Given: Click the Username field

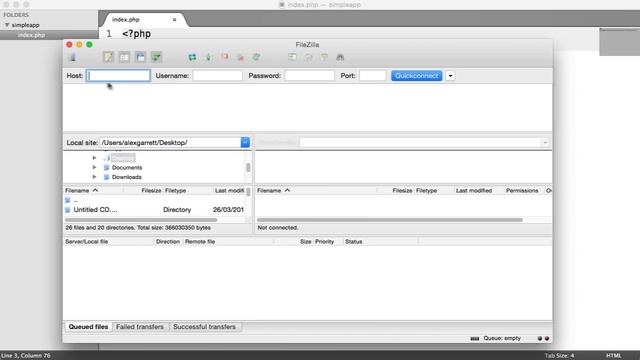Looking at the screenshot, I should pos(218,76).
